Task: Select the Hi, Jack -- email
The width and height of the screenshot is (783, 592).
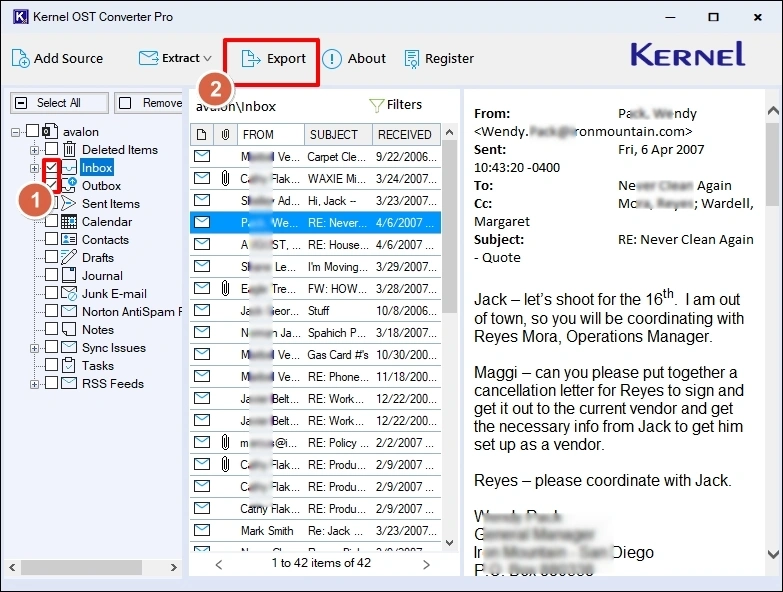Action: click(x=315, y=201)
